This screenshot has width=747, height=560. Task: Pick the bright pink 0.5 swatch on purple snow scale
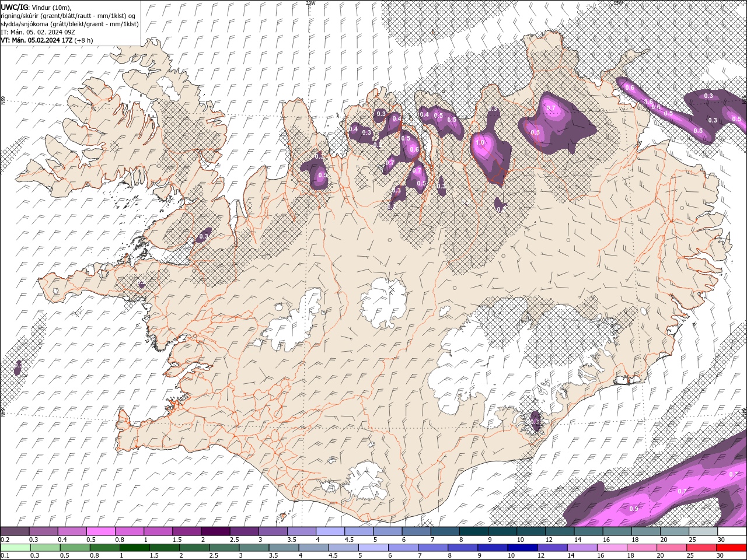click(x=100, y=531)
